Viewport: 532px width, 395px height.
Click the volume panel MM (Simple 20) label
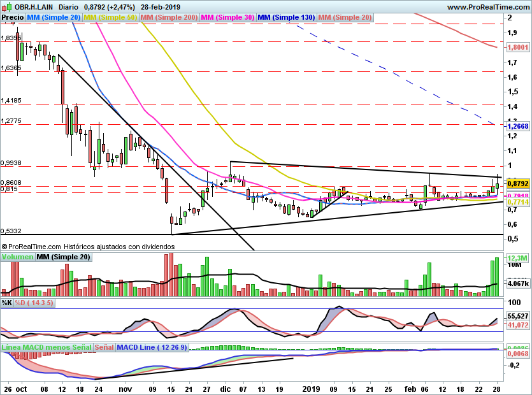click(63, 257)
